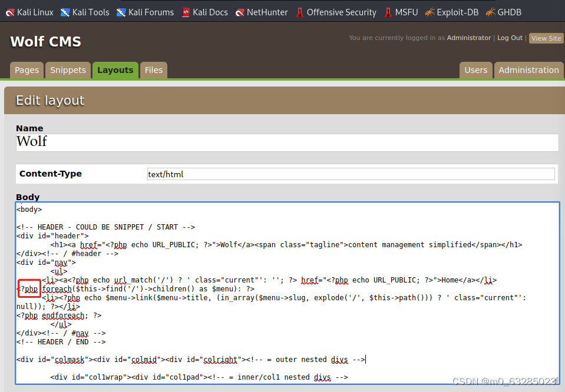Click 'HEADER - COULD BE SNIPPET / START' comment

105,227
